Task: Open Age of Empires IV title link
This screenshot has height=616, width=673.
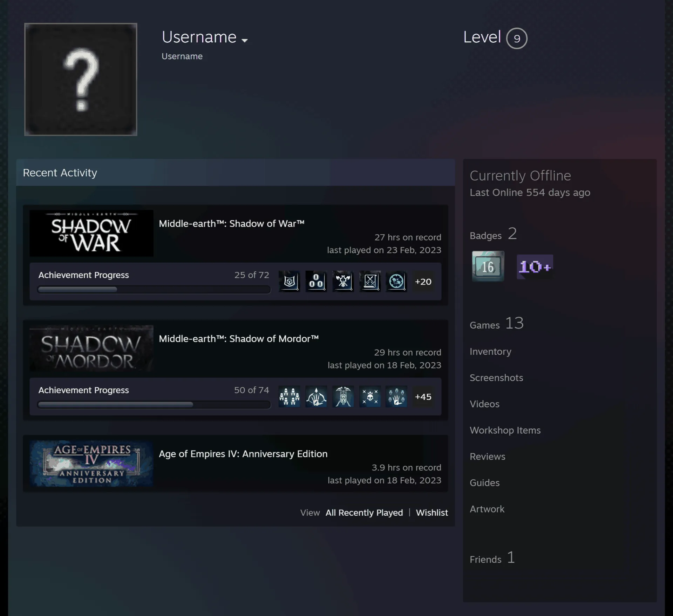Action: coord(243,454)
